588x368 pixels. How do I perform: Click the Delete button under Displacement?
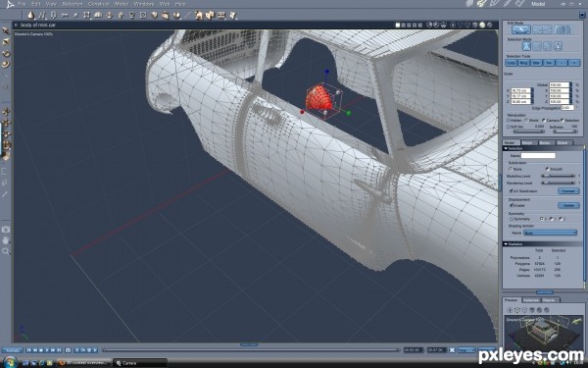point(568,205)
